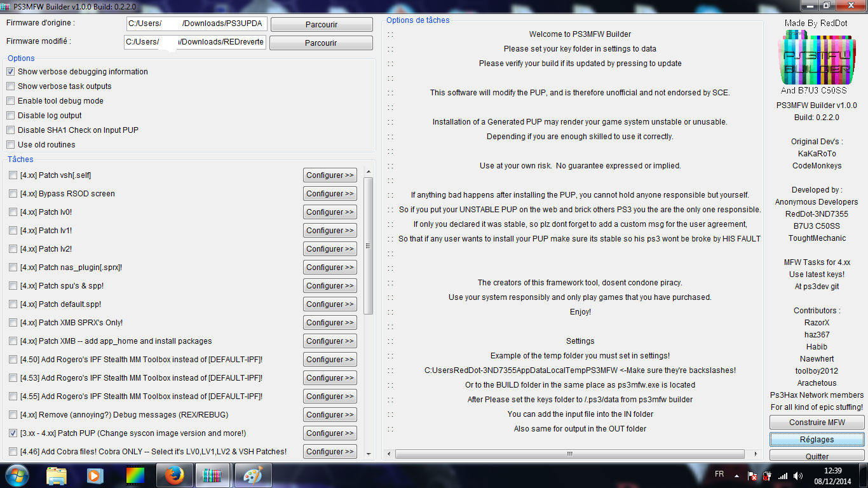Select the Patch default.spp! task
Screen dimensions: 868x488
tap(13, 304)
